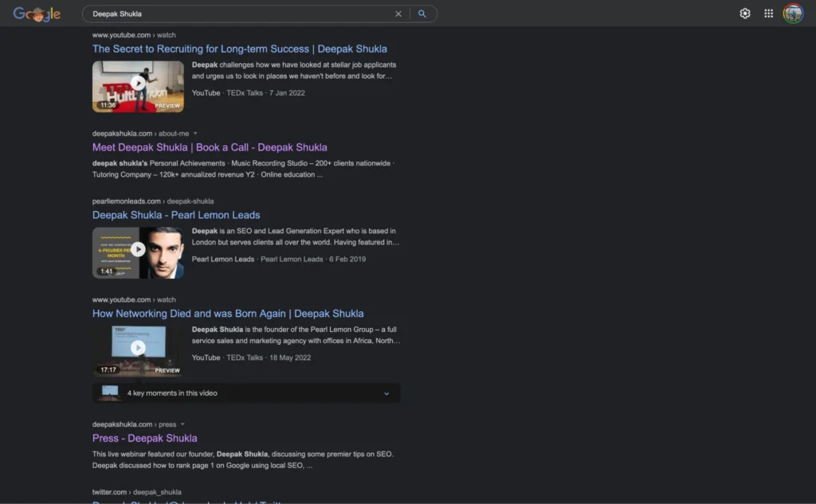Image resolution: width=816 pixels, height=504 pixels.
Task: Click the 'deepakshukla.com › about-me' URL text
Action: [x=140, y=134]
